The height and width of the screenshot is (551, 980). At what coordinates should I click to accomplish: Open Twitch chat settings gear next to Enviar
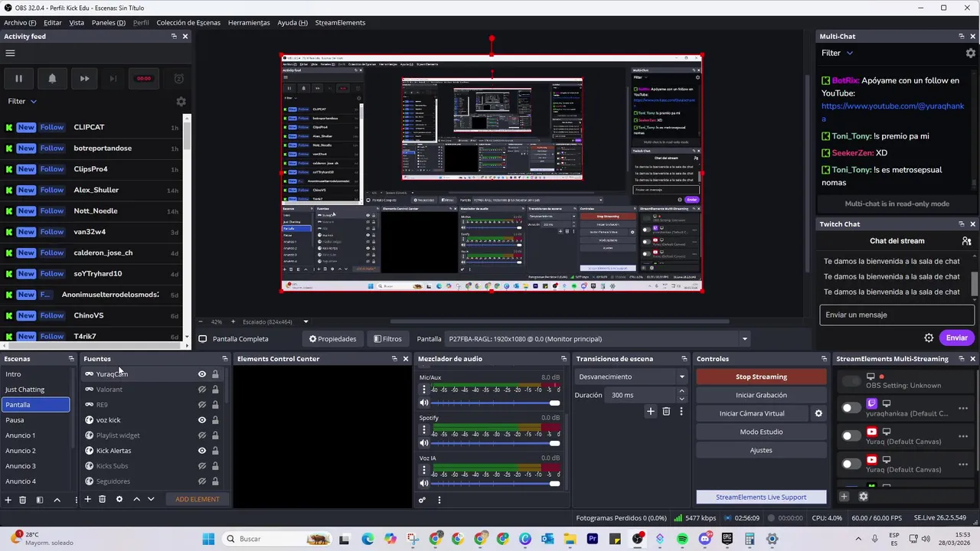[x=929, y=337]
